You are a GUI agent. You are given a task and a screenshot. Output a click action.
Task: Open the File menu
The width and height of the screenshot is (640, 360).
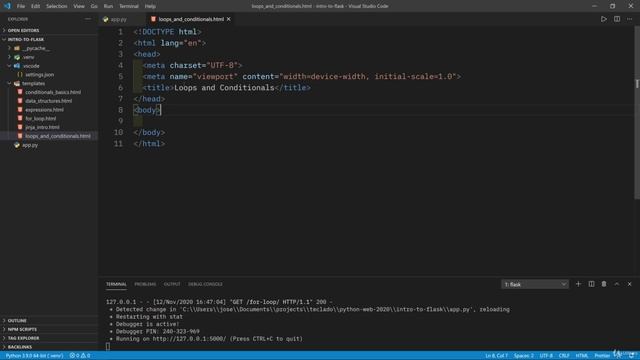pyautogui.click(x=21, y=6)
